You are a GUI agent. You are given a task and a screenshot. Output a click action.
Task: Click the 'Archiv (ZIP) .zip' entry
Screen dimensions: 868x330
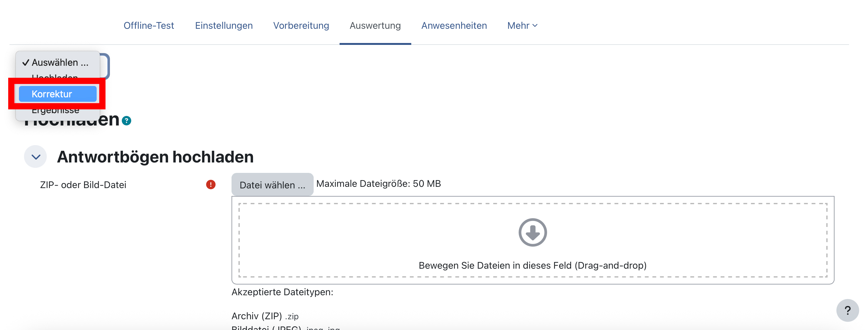(x=265, y=316)
